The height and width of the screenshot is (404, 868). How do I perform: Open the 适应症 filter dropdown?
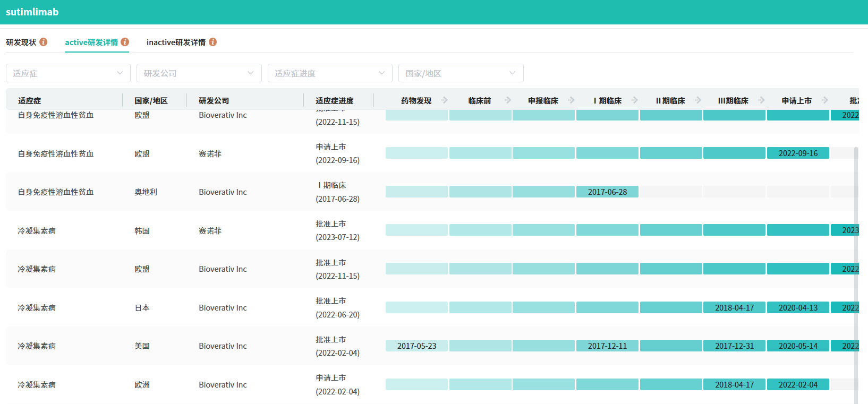[x=68, y=73]
